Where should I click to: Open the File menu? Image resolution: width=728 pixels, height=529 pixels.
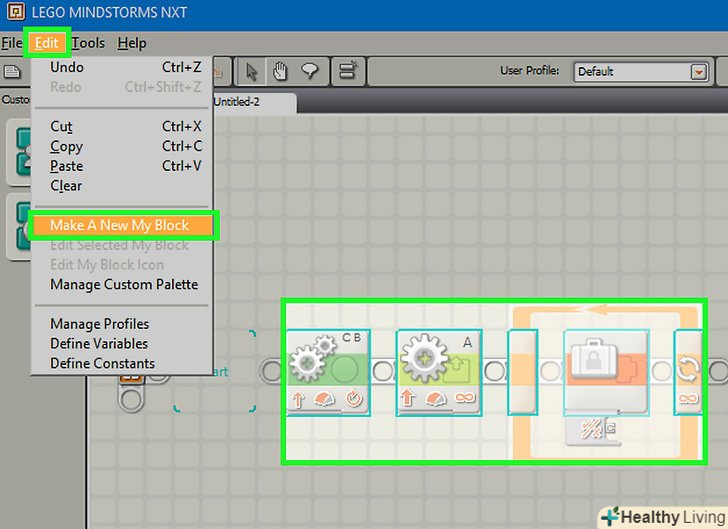12,43
